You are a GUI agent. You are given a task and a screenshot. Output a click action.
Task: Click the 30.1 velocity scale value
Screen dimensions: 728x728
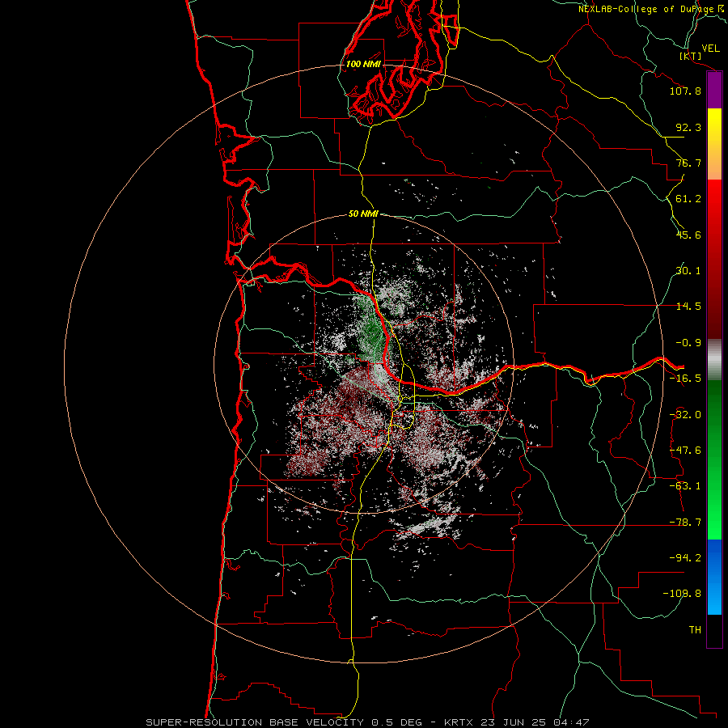pyautogui.click(x=688, y=271)
